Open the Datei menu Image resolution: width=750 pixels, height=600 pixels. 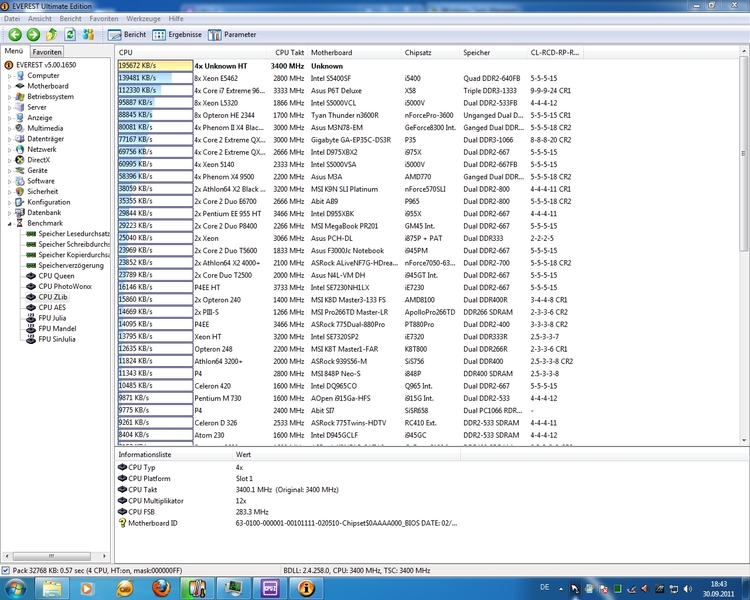[x=12, y=19]
